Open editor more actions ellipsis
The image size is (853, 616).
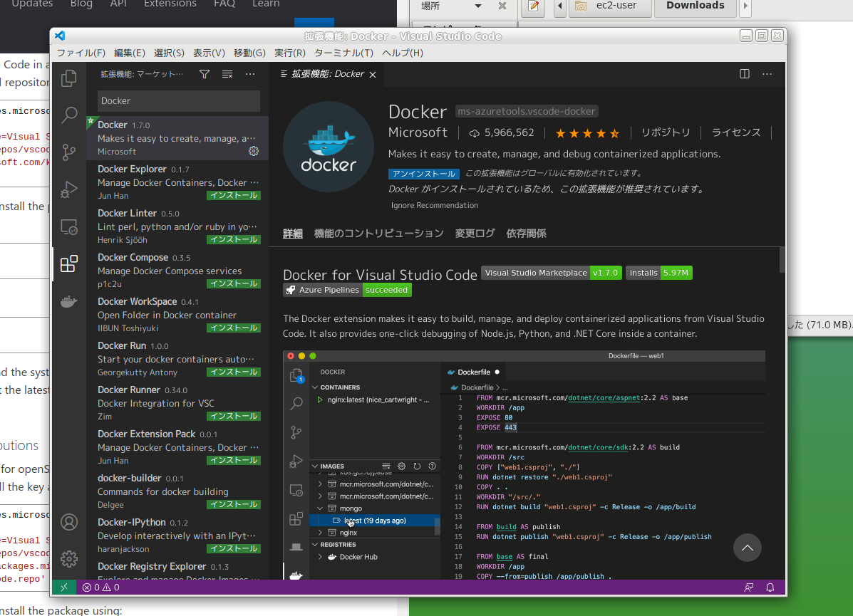(x=767, y=74)
